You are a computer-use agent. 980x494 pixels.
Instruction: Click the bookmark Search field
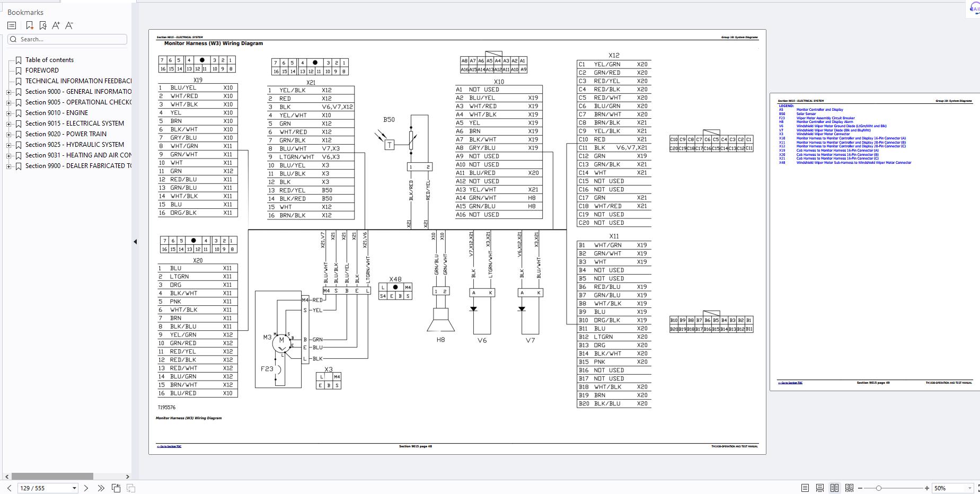point(67,39)
